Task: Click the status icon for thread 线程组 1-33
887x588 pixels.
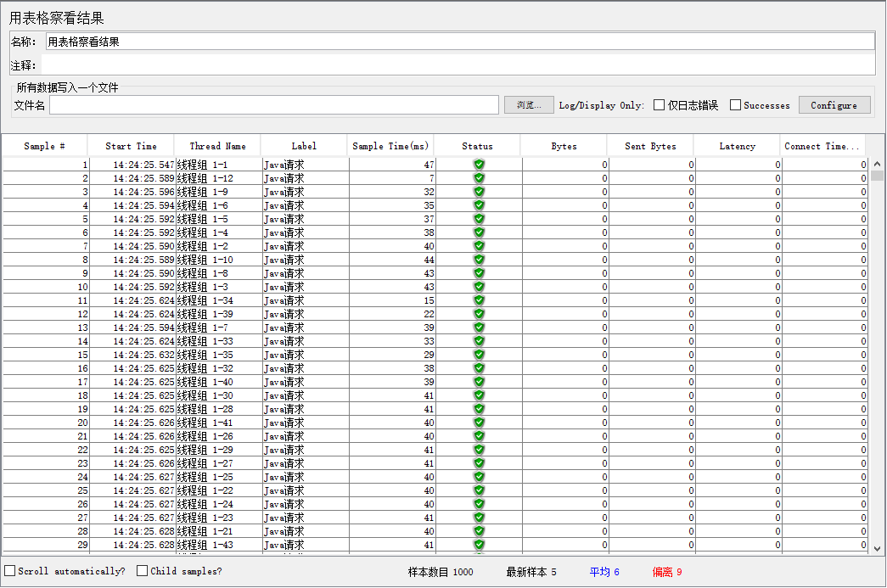Action: (479, 341)
